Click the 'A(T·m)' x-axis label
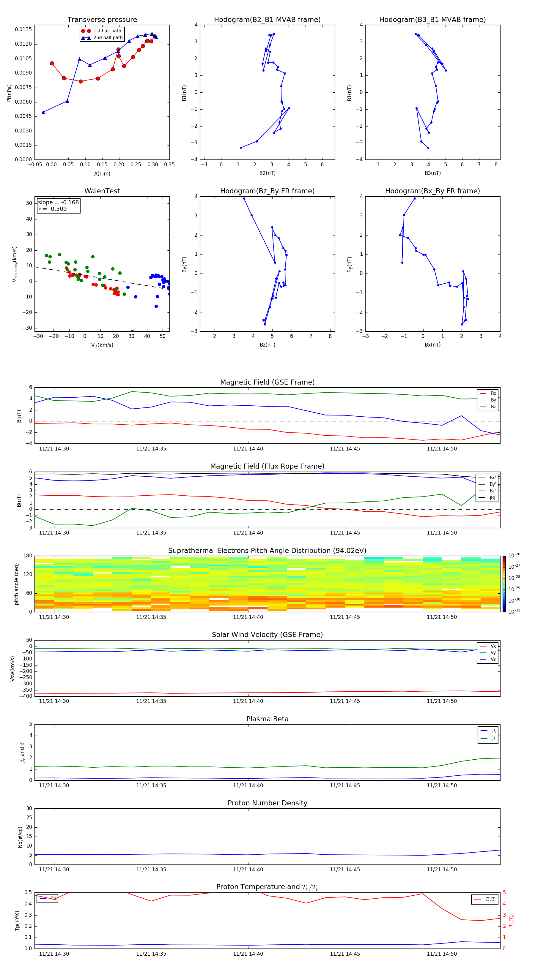535x980 pixels. coord(102,173)
